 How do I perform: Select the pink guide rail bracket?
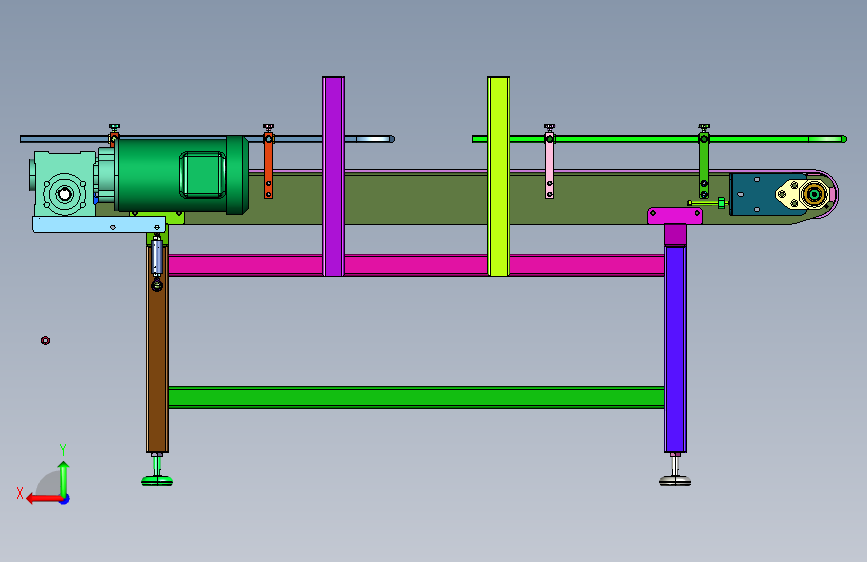[549, 165]
